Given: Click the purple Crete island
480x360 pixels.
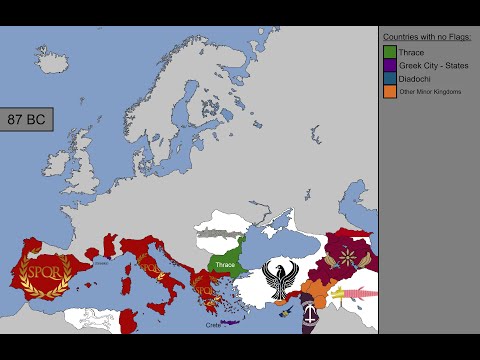Looking at the screenshot, I should 230,322.
